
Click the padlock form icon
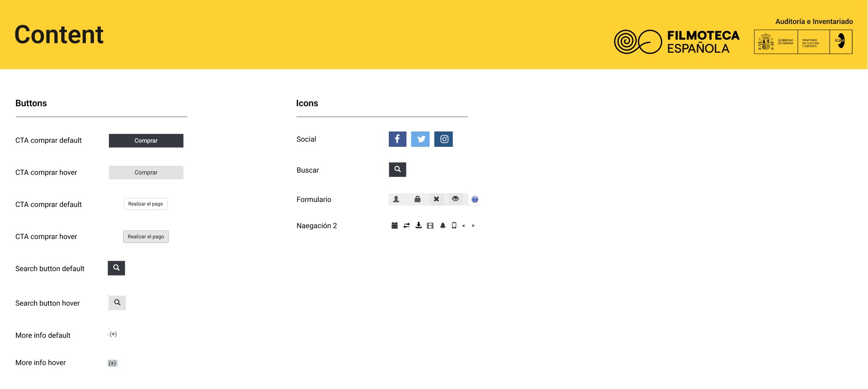point(417,199)
